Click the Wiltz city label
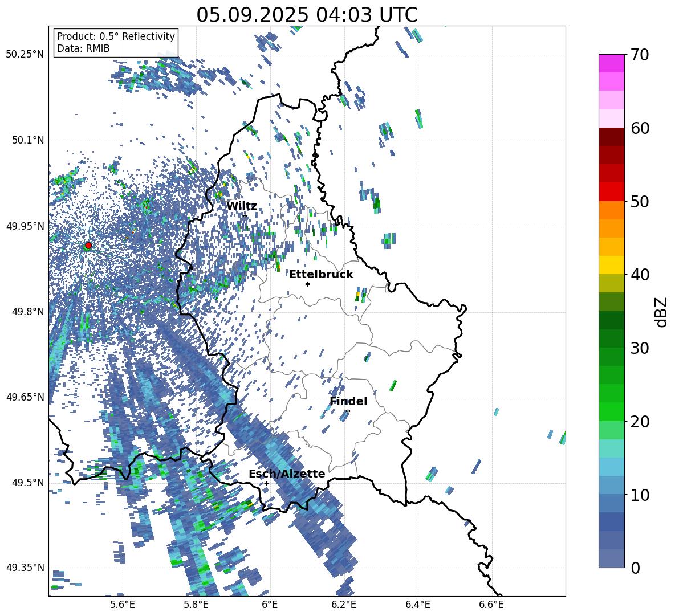Image resolution: width=675 pixels, height=616 pixels. tap(242, 206)
